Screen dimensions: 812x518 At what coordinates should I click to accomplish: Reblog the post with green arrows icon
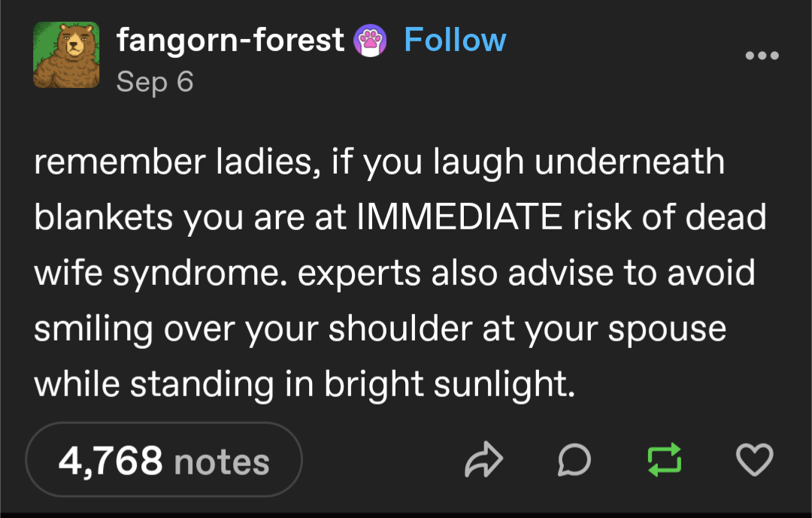click(x=665, y=459)
